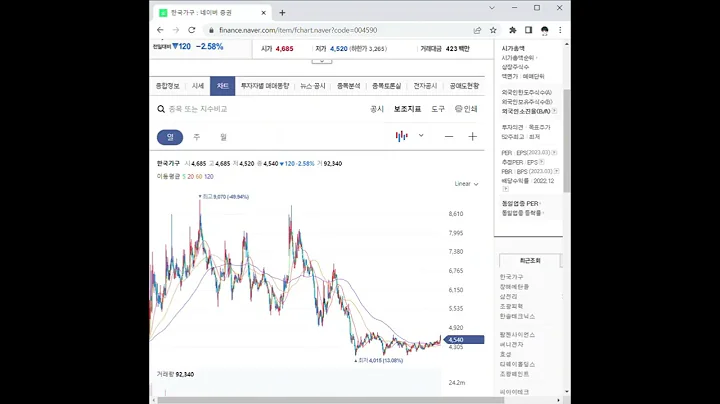The image size is (720, 404).
Task: Expand the collapsed quote panel toggle
Action: (x=322, y=61)
